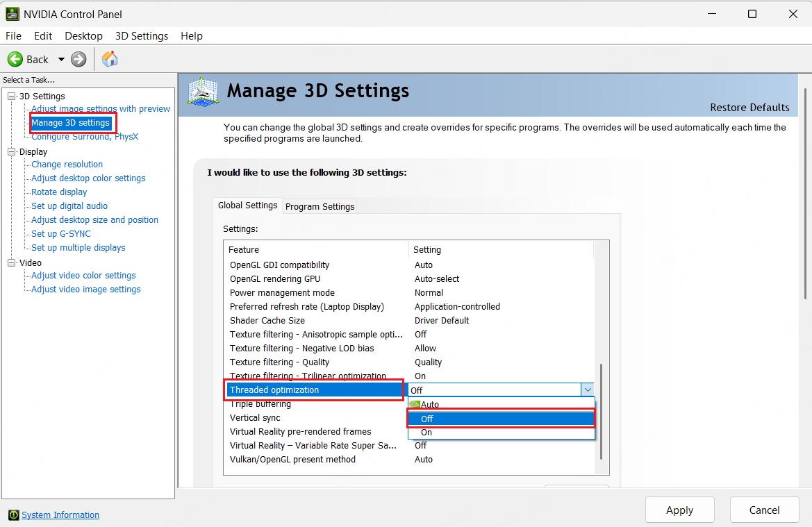The image size is (812, 527).
Task: Click the Threaded optimization dropdown arrow
Action: (587, 390)
